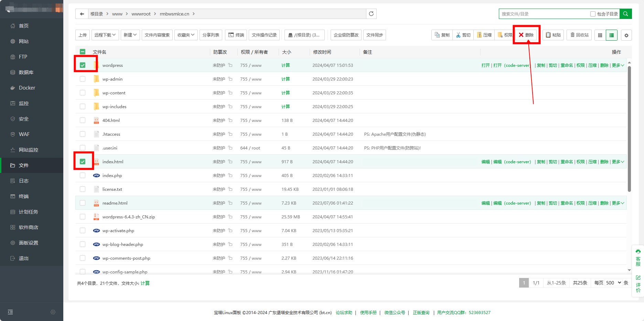Check the .htaccess checkbox
This screenshot has width=644, height=321.
pos(83,134)
